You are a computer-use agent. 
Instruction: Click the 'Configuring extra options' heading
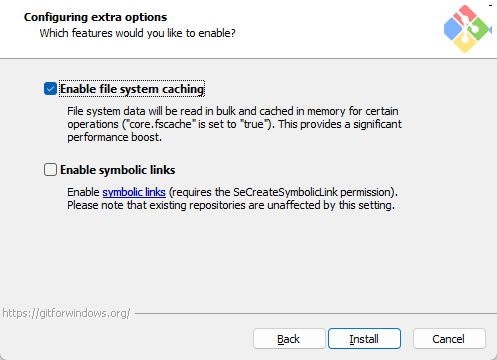pyautogui.click(x=95, y=17)
